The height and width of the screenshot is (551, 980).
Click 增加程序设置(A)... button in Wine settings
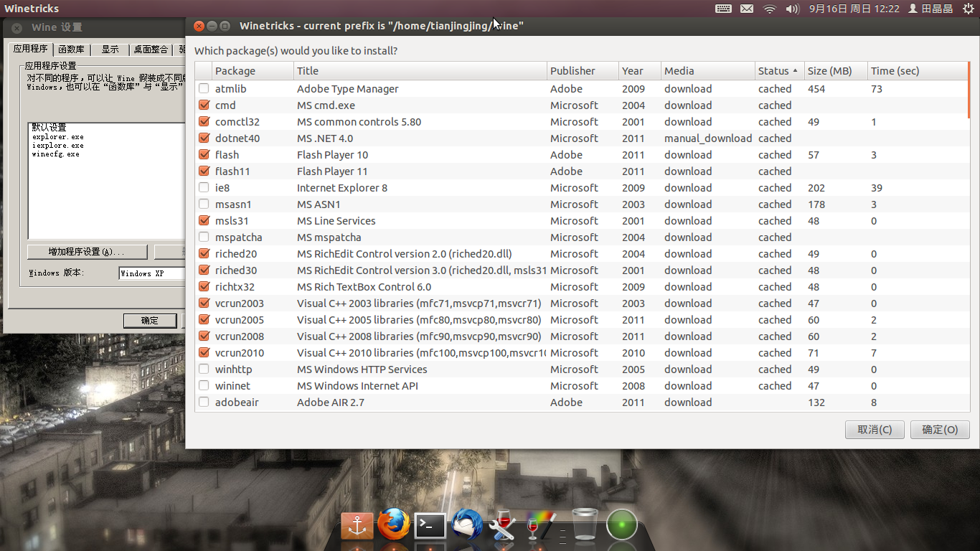(x=87, y=252)
